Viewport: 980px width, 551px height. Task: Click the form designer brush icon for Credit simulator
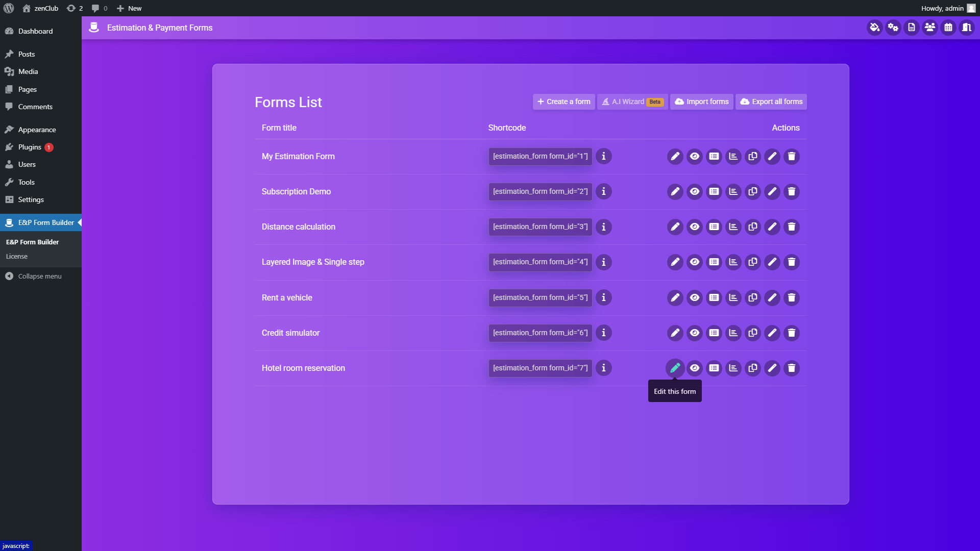(772, 333)
